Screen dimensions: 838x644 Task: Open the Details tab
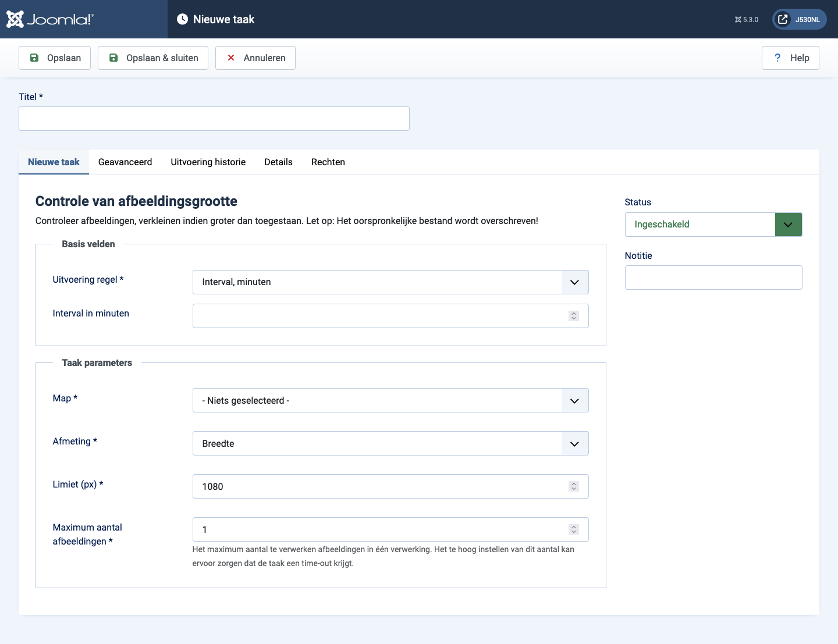(x=278, y=162)
